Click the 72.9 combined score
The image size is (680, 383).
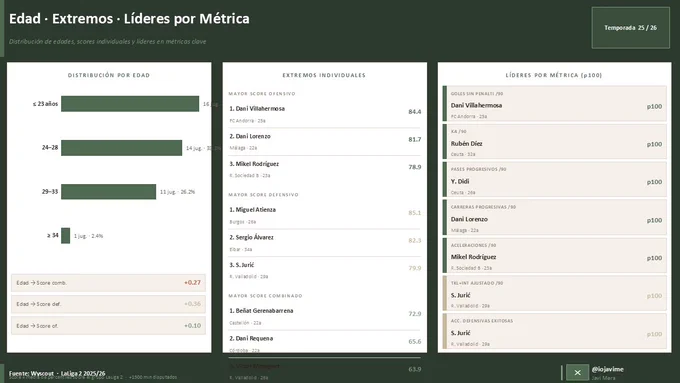point(415,314)
